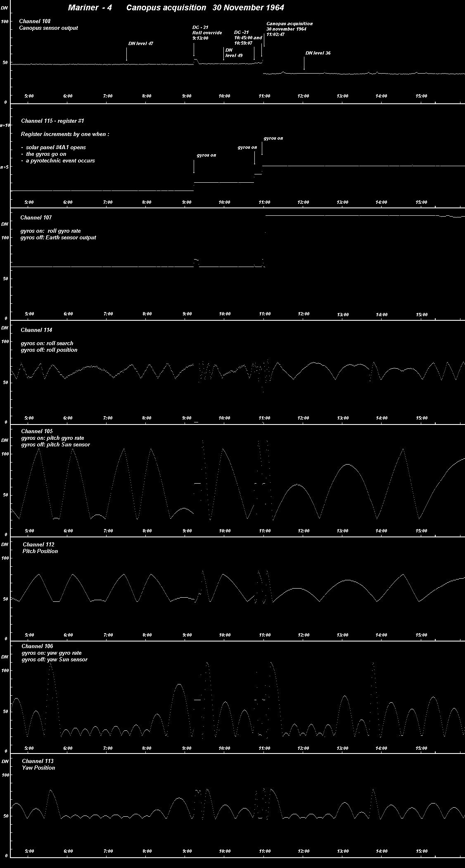Click the "13:00" tick in Channel 107 plot
465x868 pixels.
coord(343,315)
